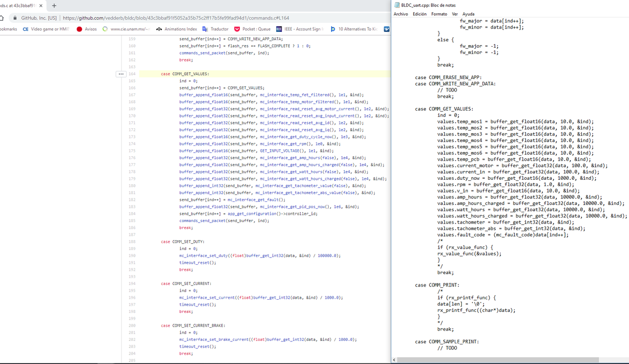Open the 10 Alternatives To Ki bookmark
The height and width of the screenshot is (364, 629).
click(x=354, y=29)
